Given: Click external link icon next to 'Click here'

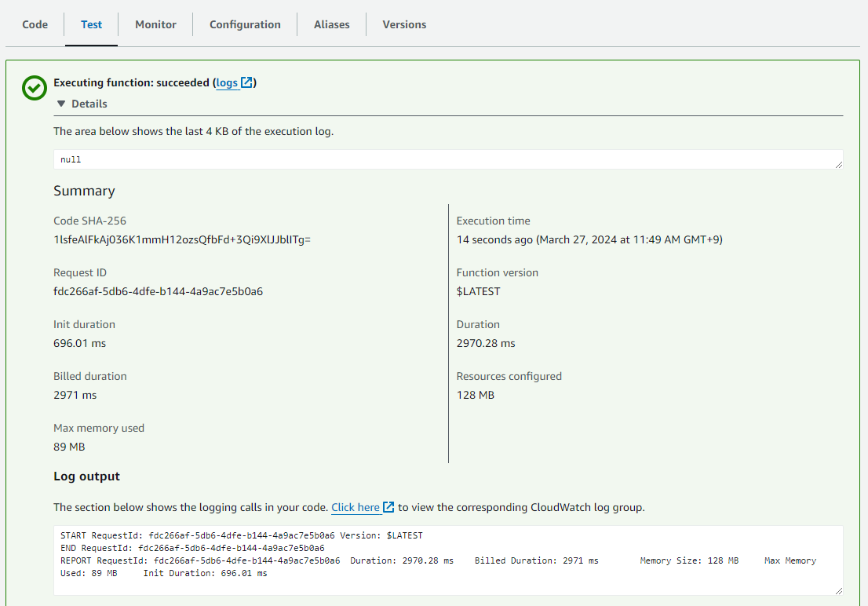Looking at the screenshot, I should pyautogui.click(x=388, y=507).
